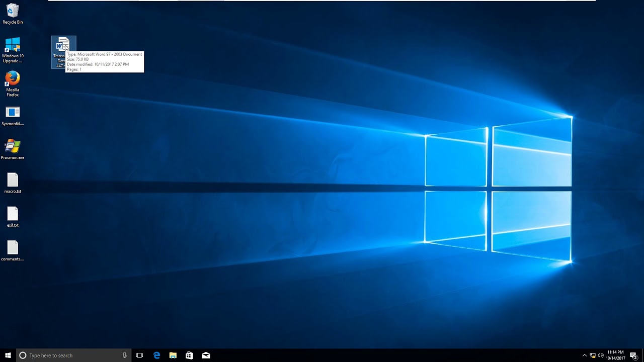Open File Explorer from the taskbar
This screenshot has width=644, height=362.
coord(173,355)
